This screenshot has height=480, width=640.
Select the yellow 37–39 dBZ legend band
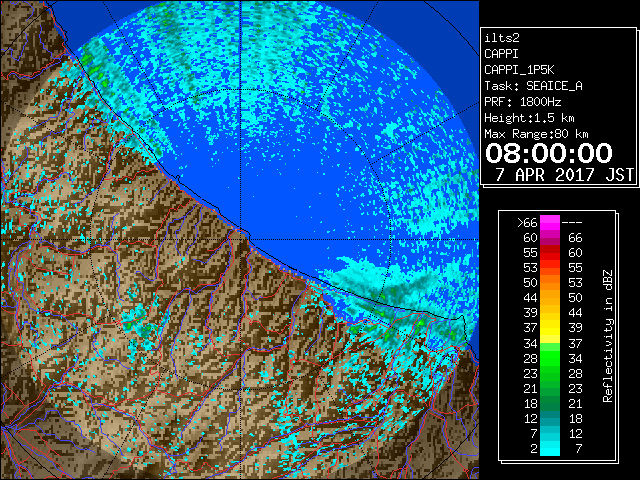(550, 328)
